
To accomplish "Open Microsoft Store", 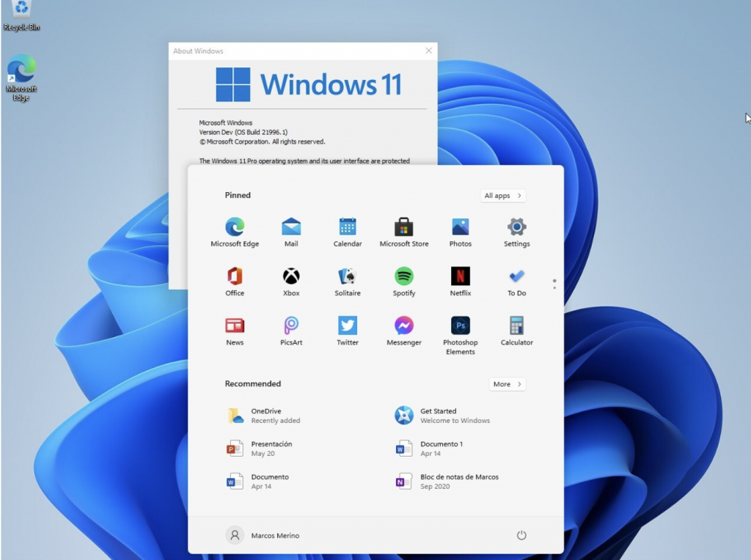I will point(404,232).
